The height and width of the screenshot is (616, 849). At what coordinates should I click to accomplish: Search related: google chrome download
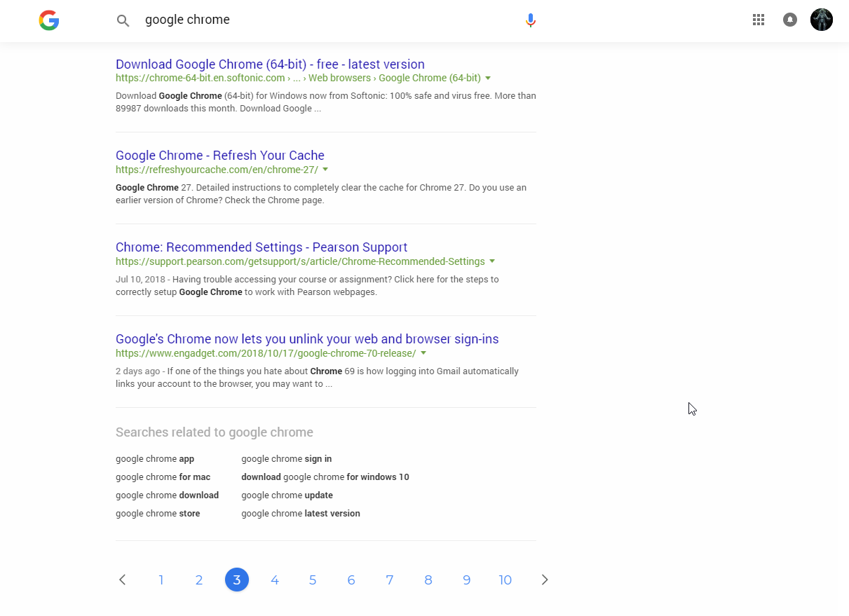click(x=167, y=495)
